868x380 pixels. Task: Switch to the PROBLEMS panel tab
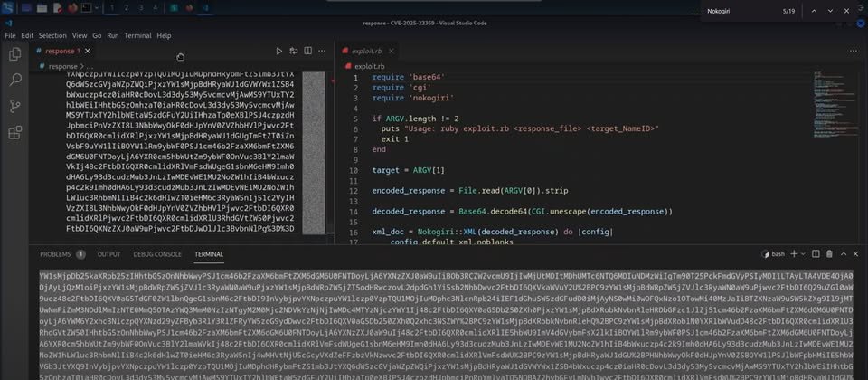click(55, 254)
